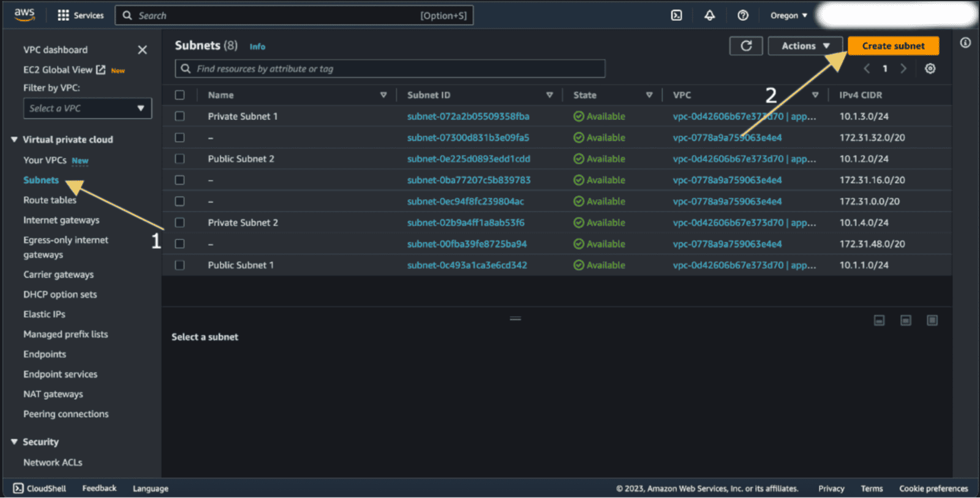This screenshot has width=980, height=498.
Task: Close the VPC sidebar navigation
Action: [x=142, y=50]
